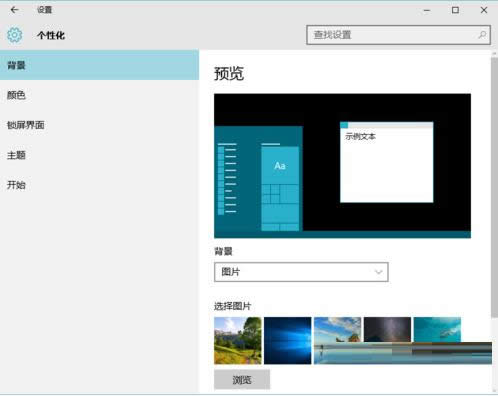Click the search magnifier icon
This screenshot has height=396, width=498.
[x=482, y=35]
